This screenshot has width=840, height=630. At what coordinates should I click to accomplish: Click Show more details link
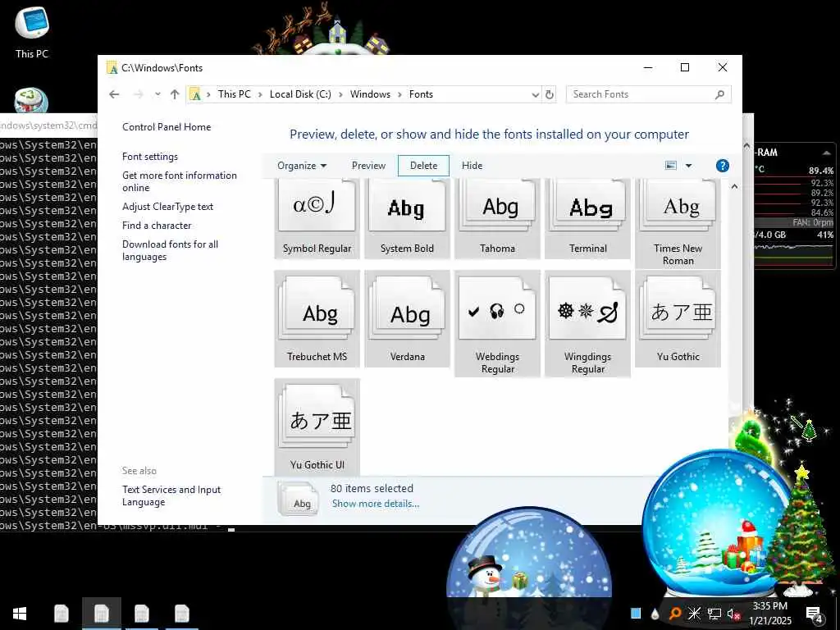click(x=376, y=504)
